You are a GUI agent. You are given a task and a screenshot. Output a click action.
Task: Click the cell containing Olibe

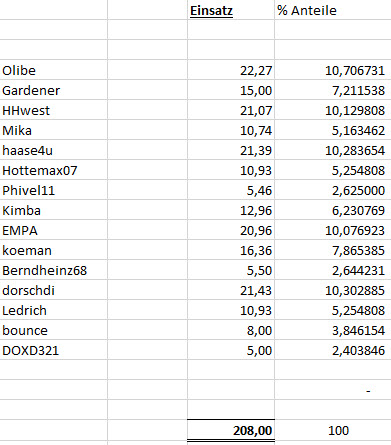pyautogui.click(x=54, y=70)
